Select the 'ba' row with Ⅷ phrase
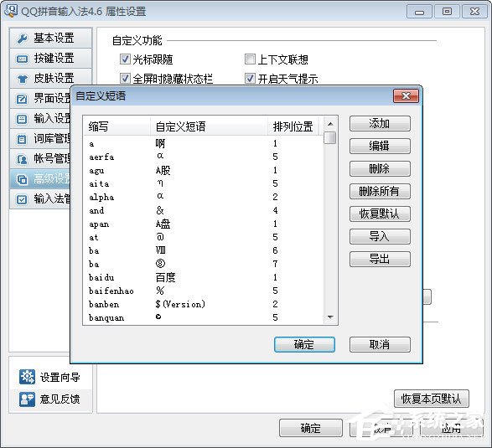The width and height of the screenshot is (492, 448). 204,250
